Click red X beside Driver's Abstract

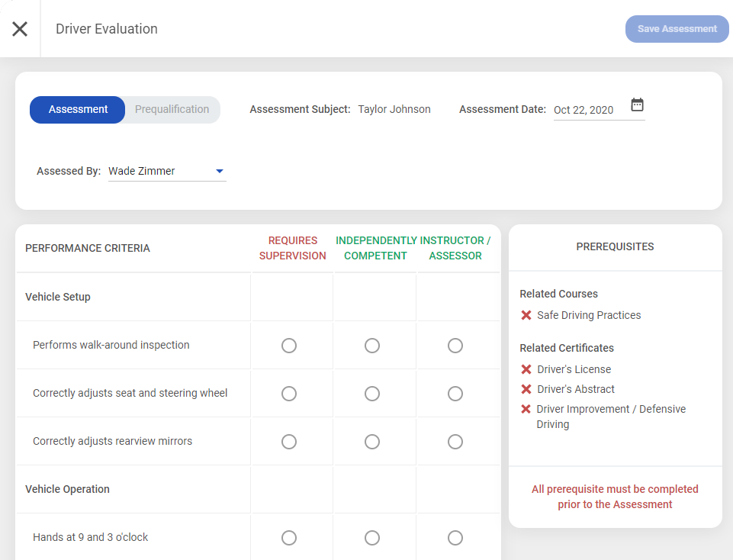coord(526,389)
